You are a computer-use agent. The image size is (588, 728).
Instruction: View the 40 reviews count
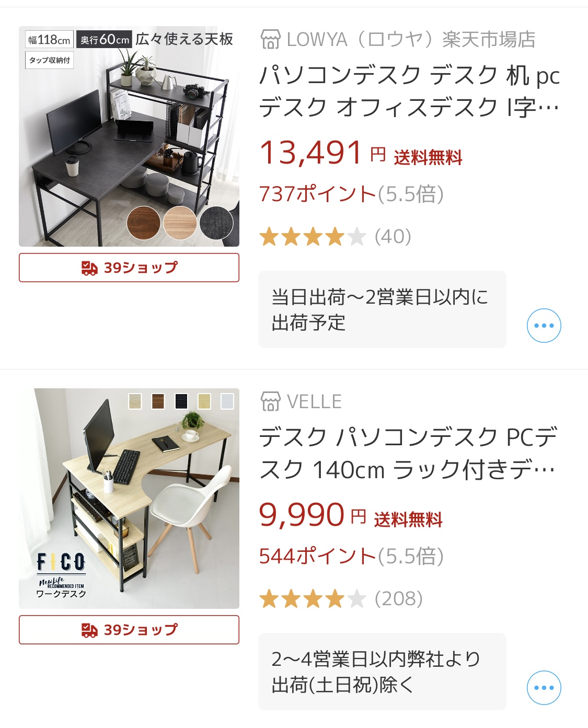click(x=393, y=237)
